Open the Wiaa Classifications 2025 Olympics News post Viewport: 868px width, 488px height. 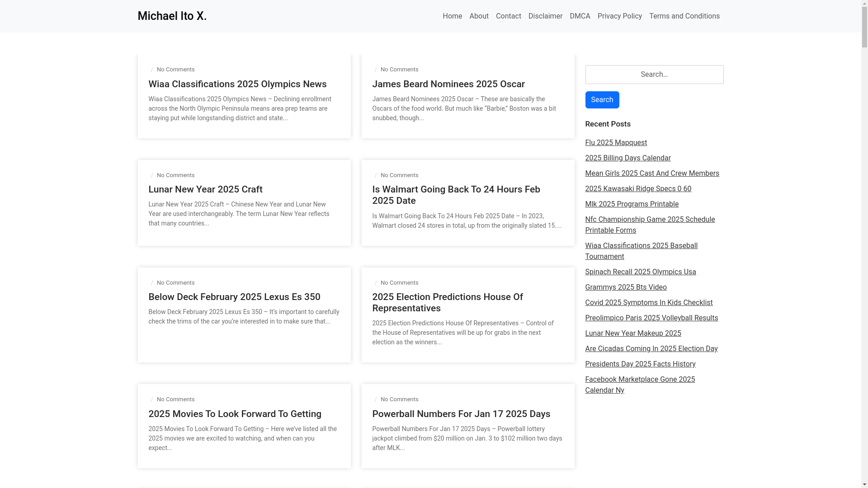pos(237,84)
